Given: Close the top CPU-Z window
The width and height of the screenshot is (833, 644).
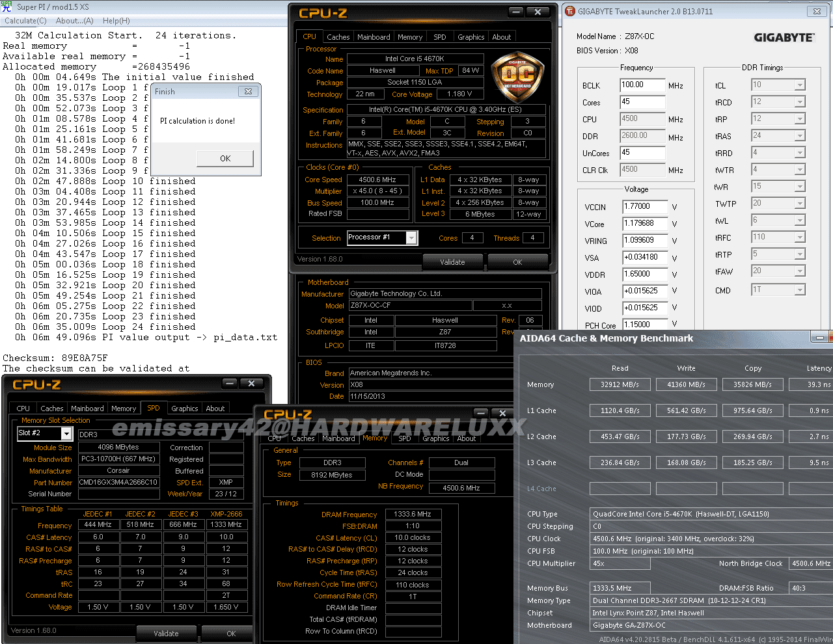Looking at the screenshot, I should pos(538,12).
